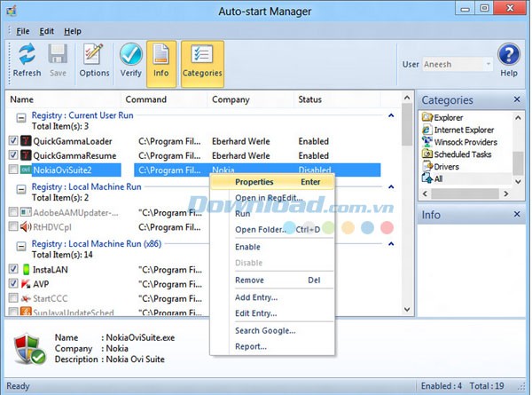Enable the NokiaOviSuite2 checkbox
Viewport: 532px width, 395px height.
13,170
